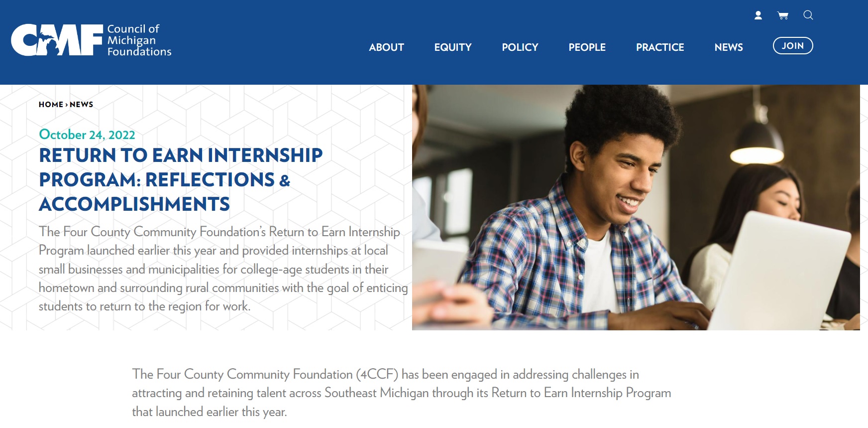868x428 pixels.
Task: Open the ABOUT menu
Action: tap(386, 47)
